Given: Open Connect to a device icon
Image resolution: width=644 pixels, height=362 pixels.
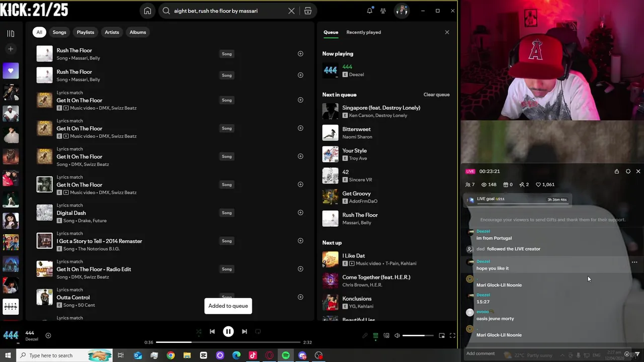Looking at the screenshot, I should coord(386,335).
